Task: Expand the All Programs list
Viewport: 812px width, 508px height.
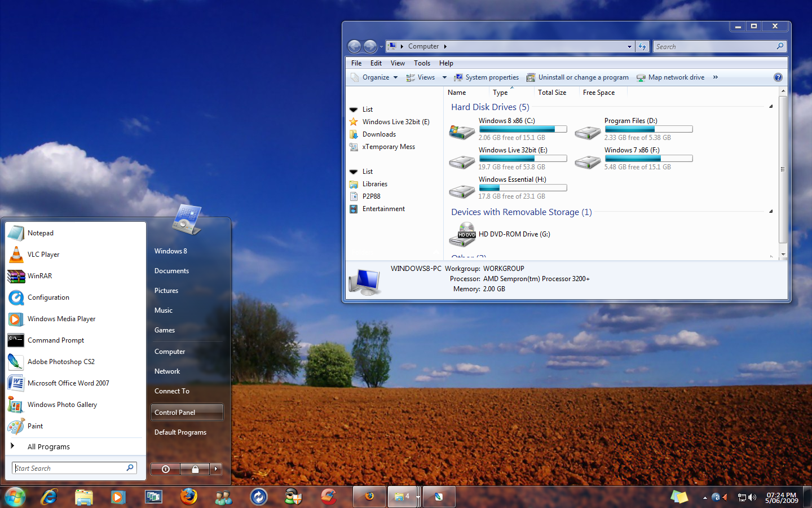Action: (x=48, y=446)
